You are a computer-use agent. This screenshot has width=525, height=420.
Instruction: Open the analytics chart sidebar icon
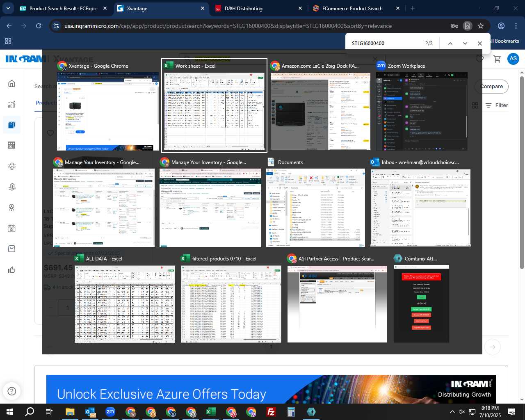point(11,104)
